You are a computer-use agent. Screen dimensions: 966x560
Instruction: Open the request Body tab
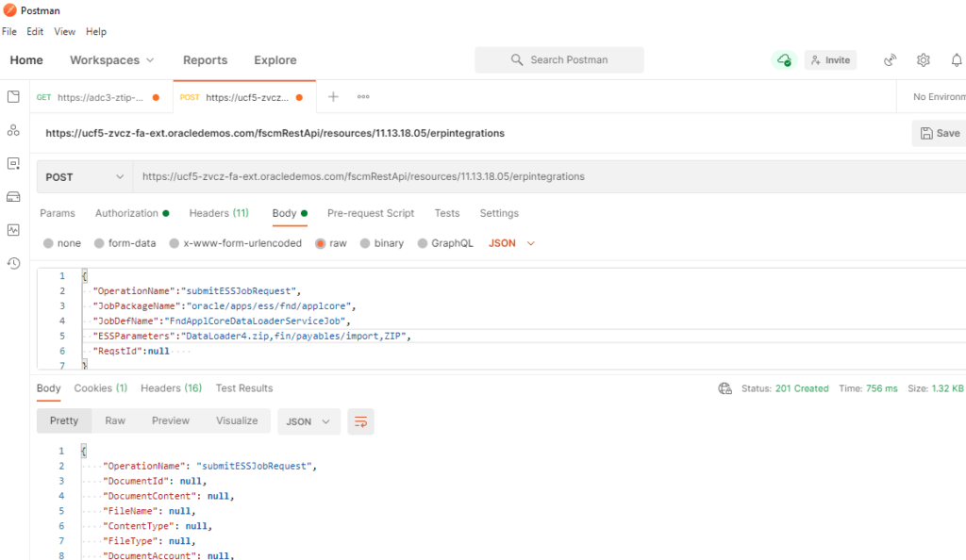[x=290, y=213]
